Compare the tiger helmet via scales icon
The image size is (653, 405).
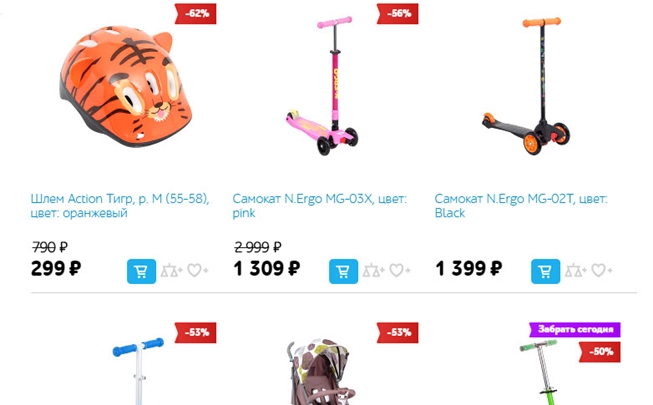click(x=172, y=271)
